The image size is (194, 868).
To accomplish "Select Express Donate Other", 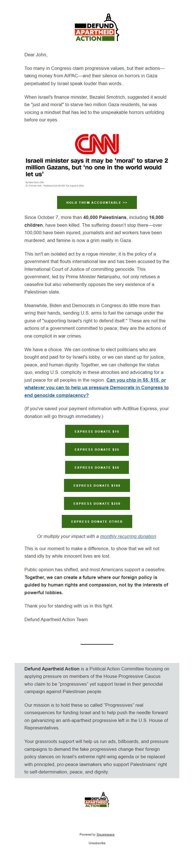I will click(97, 521).
